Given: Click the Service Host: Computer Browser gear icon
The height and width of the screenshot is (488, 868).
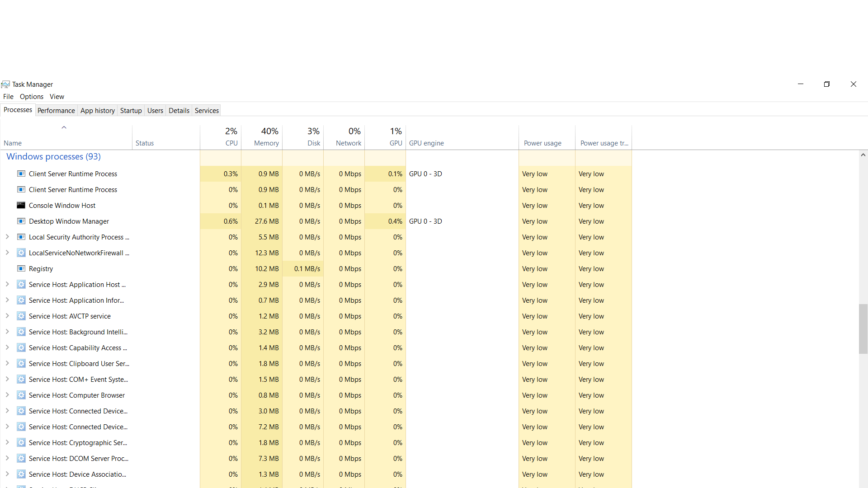Looking at the screenshot, I should [21, 395].
